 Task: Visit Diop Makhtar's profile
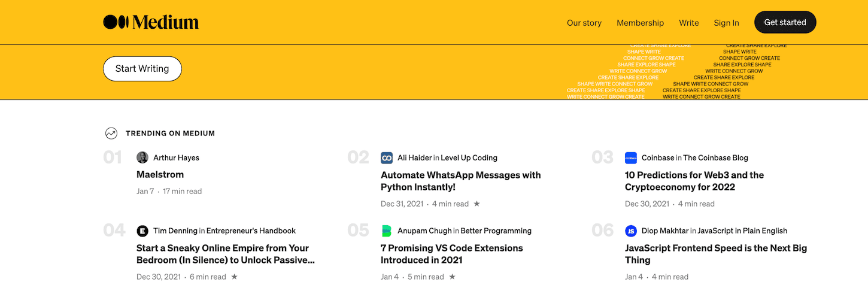(x=665, y=231)
